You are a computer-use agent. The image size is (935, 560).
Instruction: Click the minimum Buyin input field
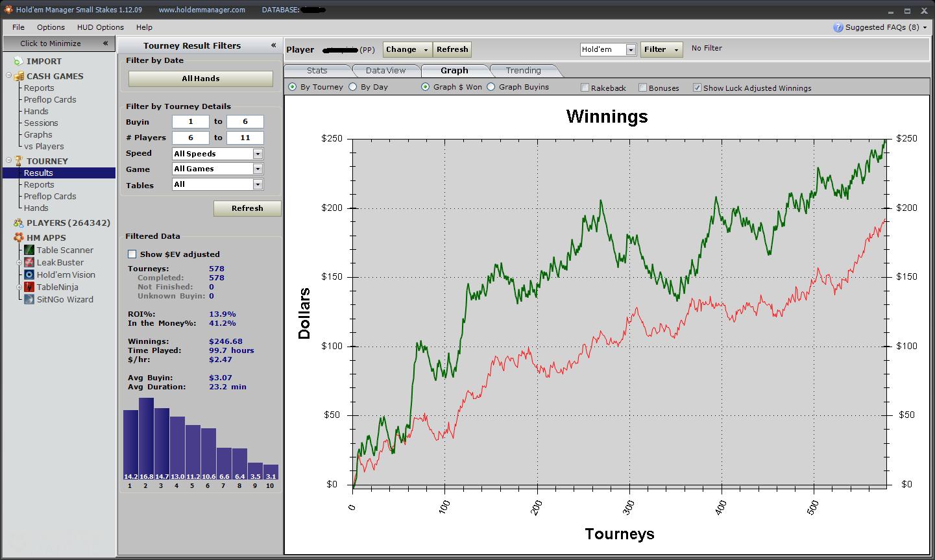click(191, 121)
